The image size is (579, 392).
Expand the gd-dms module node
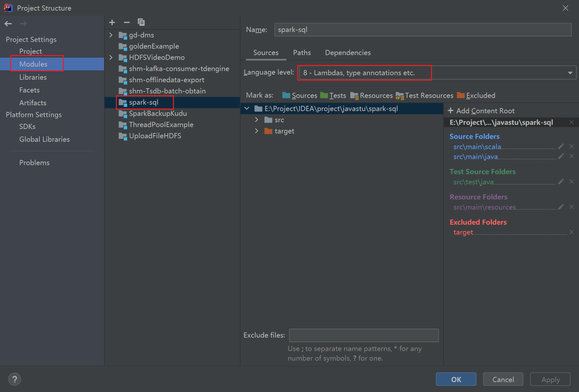pyautogui.click(x=111, y=35)
